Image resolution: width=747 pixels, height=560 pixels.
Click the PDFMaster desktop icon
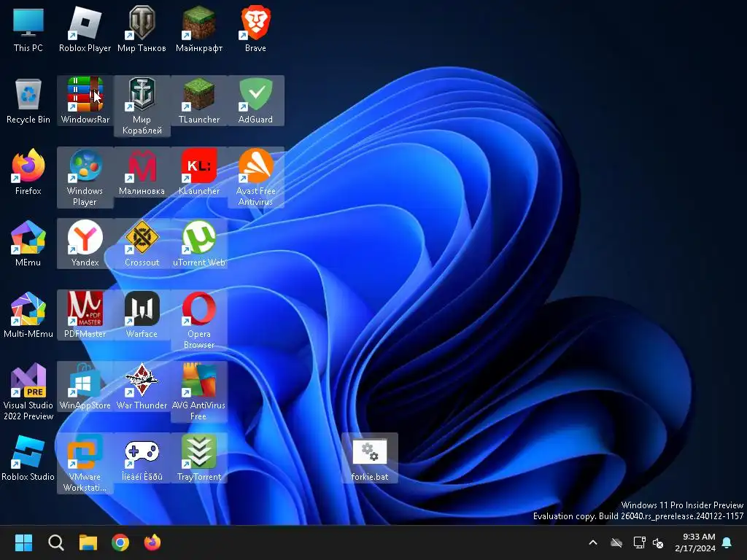tap(85, 315)
